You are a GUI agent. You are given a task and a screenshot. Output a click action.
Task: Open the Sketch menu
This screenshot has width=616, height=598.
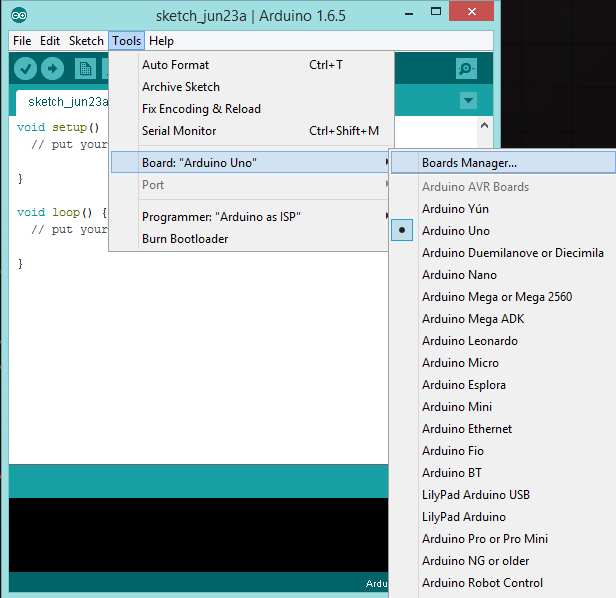pyautogui.click(x=86, y=41)
